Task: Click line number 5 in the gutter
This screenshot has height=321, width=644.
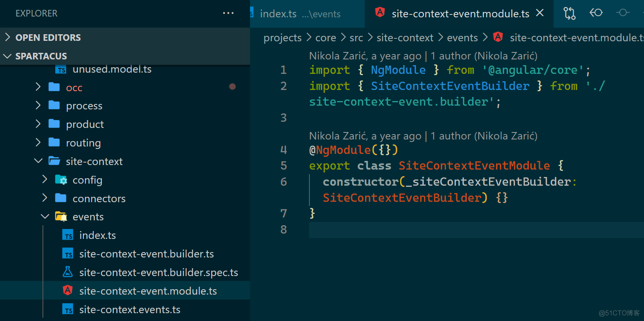Action: tap(283, 166)
